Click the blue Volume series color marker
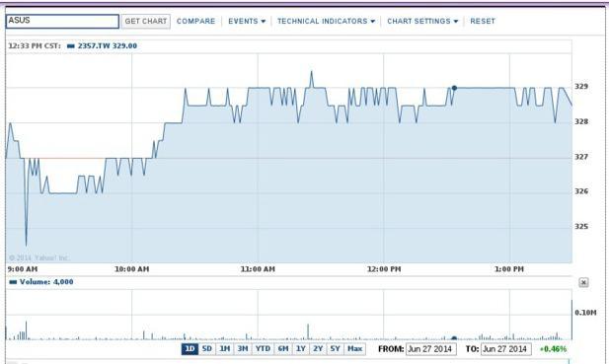 [x=13, y=282]
